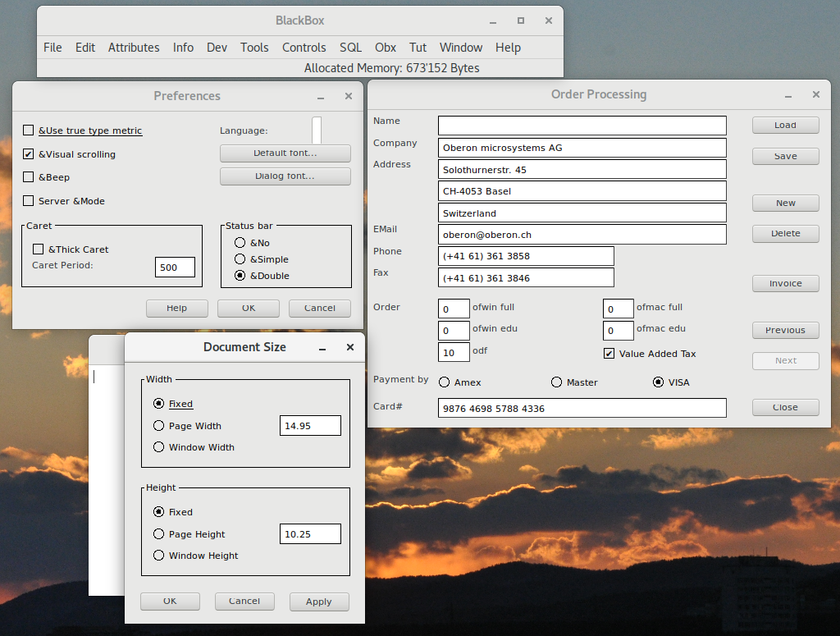The image size is (840, 636).
Task: Maximize the BlackBox main window
Action: click(520, 21)
